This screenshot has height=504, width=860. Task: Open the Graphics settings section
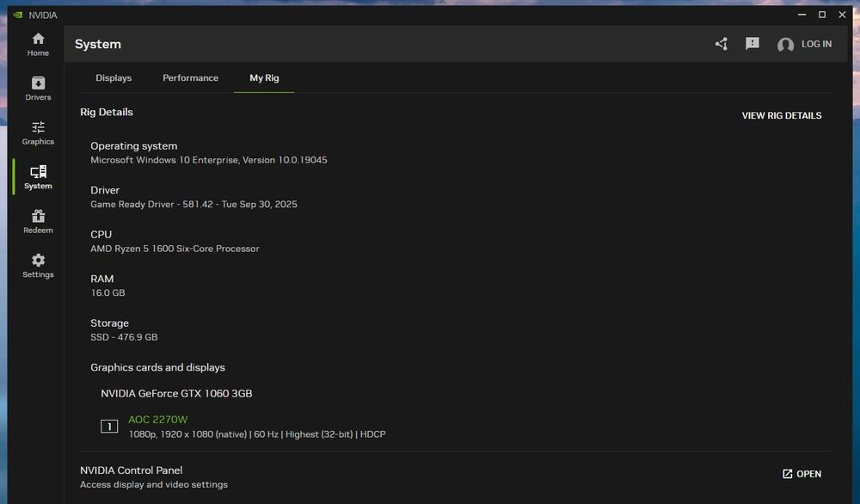point(38,133)
